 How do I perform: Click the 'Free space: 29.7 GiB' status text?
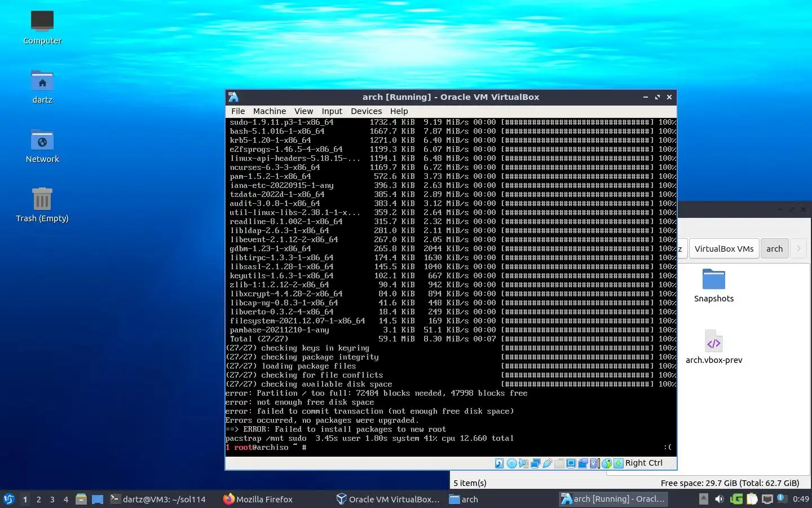730,483
